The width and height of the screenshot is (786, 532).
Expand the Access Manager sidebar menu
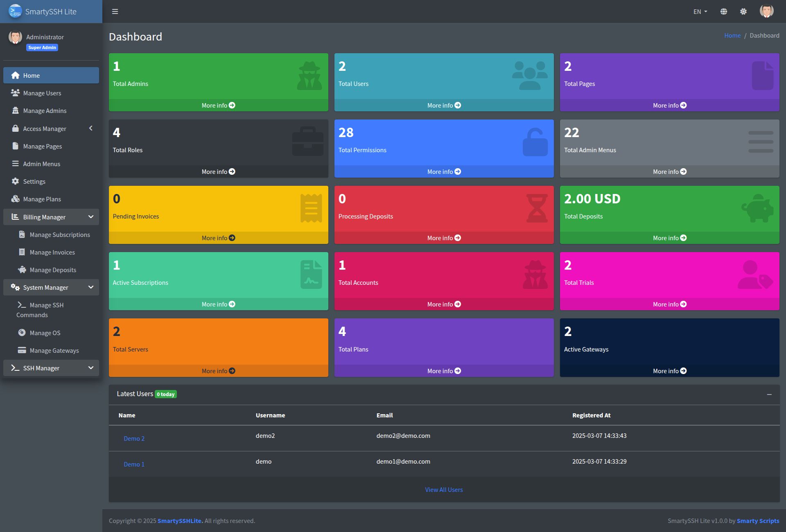coord(51,128)
